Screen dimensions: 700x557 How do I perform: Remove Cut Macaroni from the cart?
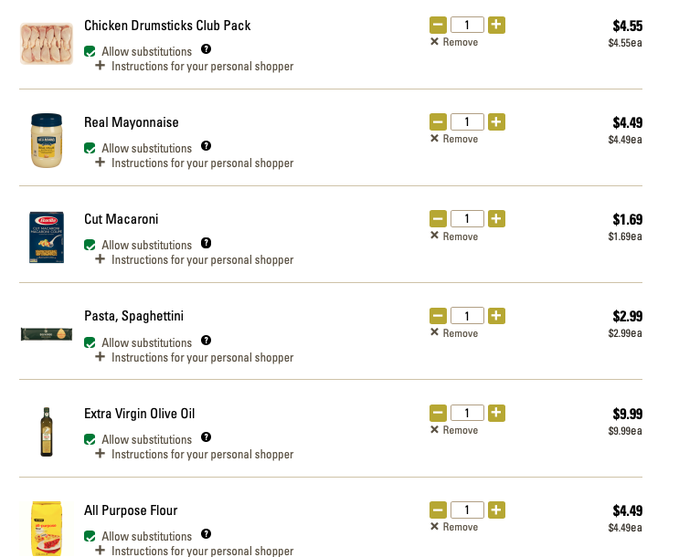[x=454, y=236]
